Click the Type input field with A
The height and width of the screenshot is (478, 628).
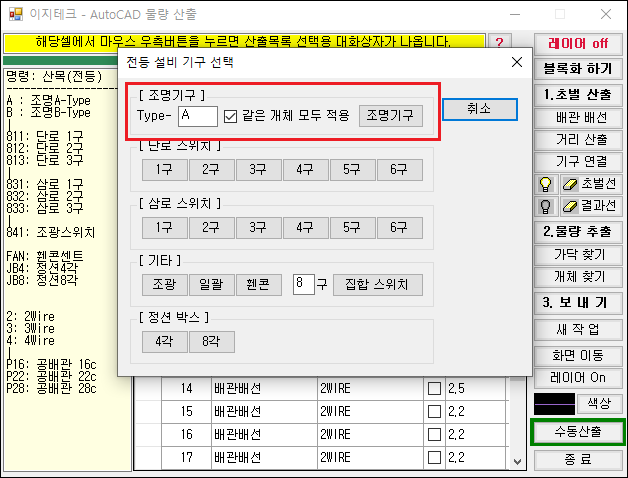point(198,116)
